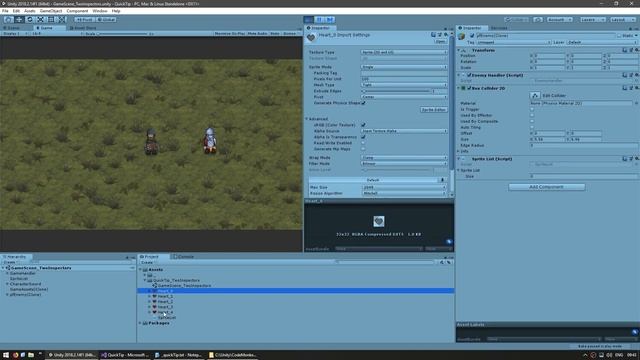
Task: Toggle the Static checkbox
Action: [x=619, y=36]
